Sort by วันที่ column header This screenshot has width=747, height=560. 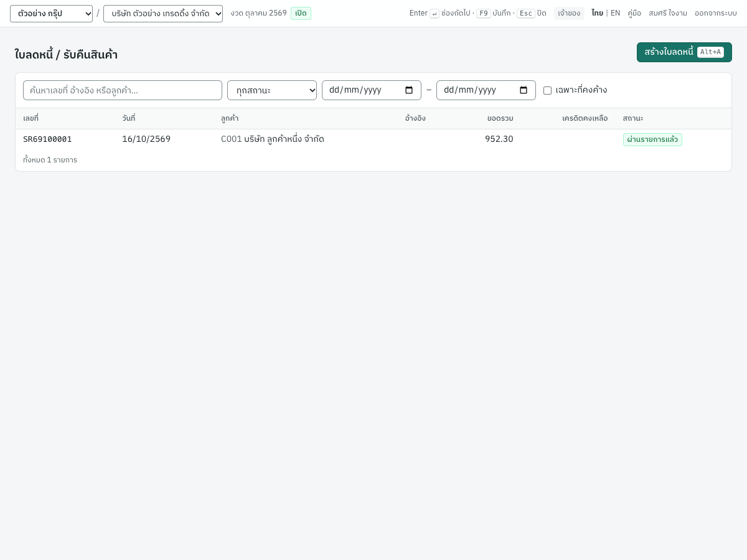(128, 118)
